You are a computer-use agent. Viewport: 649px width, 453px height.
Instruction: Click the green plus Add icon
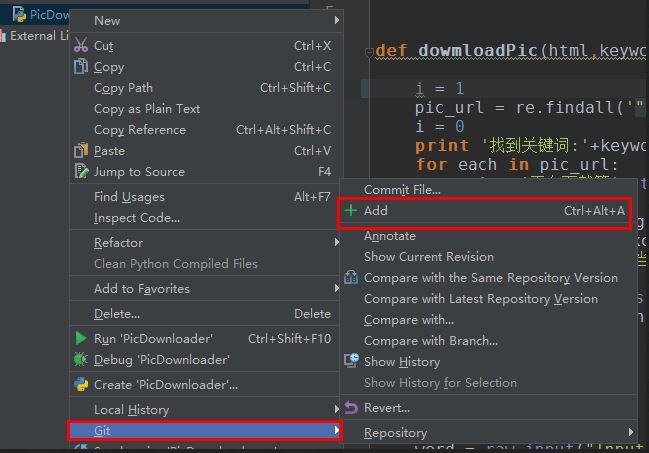click(x=351, y=210)
